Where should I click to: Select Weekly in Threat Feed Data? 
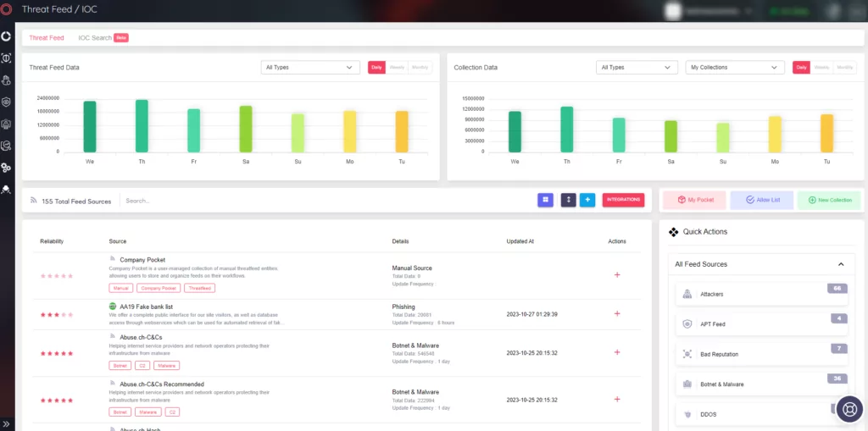tap(397, 68)
